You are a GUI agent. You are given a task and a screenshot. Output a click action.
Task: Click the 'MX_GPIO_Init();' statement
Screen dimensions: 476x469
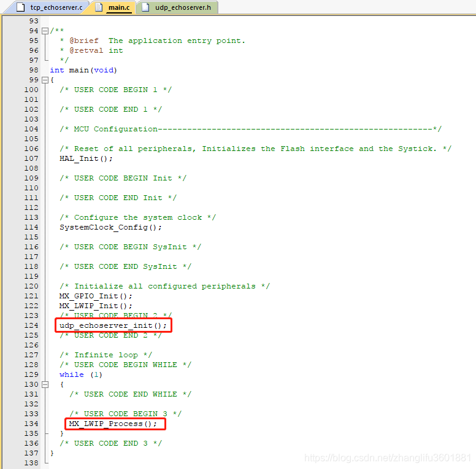(96, 296)
